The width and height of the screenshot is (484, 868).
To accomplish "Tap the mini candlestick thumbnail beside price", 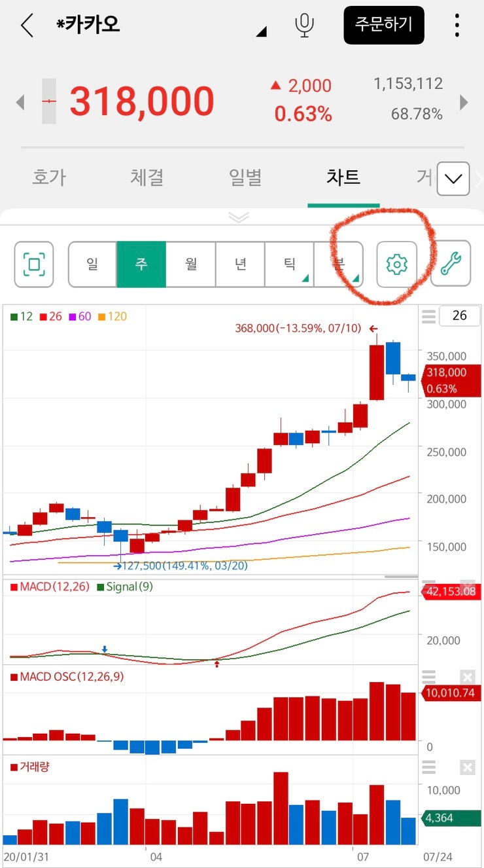I will point(49,101).
